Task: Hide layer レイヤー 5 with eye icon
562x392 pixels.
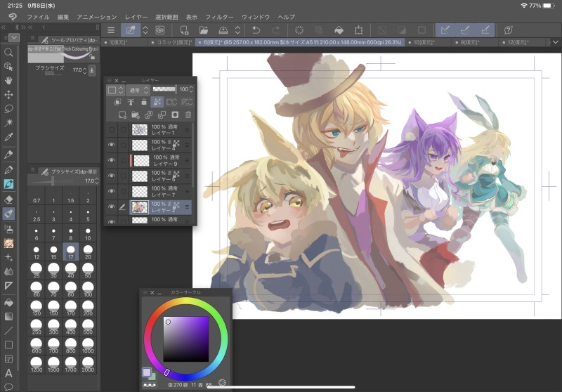Action: click(x=112, y=176)
